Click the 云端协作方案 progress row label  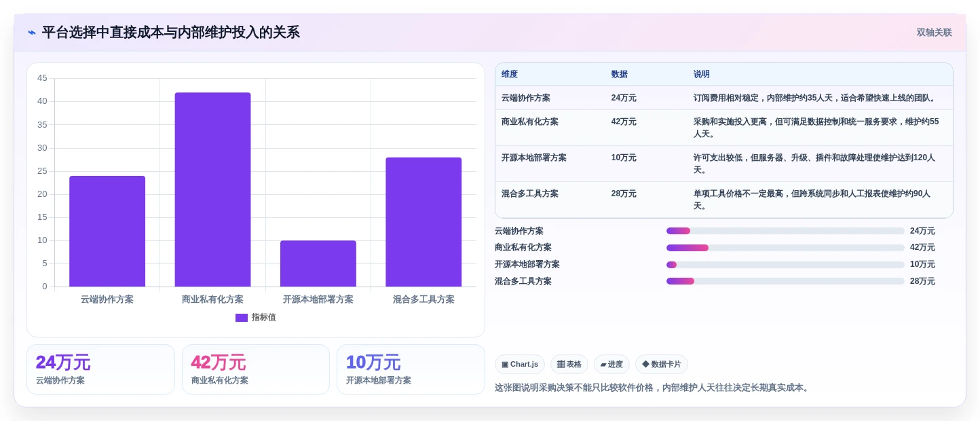coord(519,231)
